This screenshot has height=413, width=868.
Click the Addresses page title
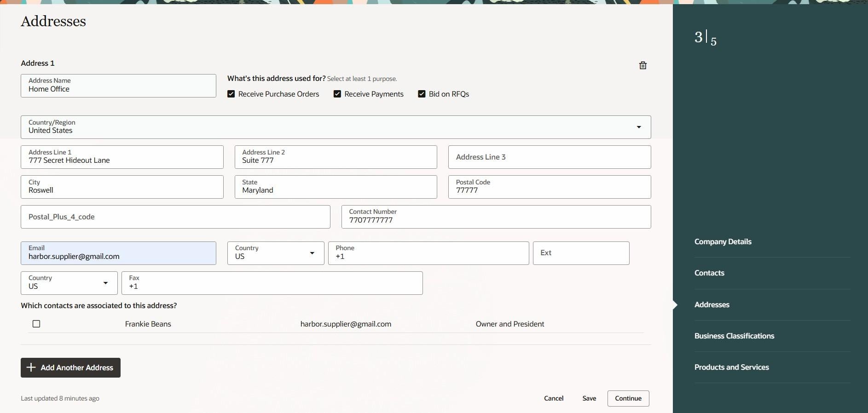click(x=53, y=21)
